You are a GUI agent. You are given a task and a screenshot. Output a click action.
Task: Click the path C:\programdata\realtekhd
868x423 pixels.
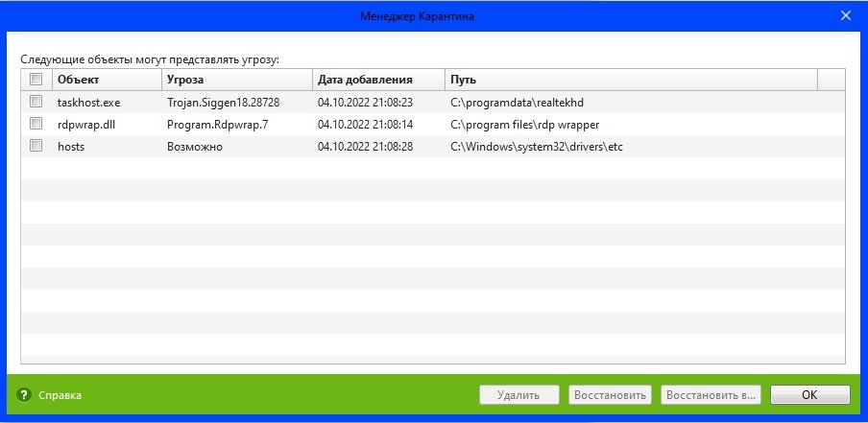click(x=517, y=103)
